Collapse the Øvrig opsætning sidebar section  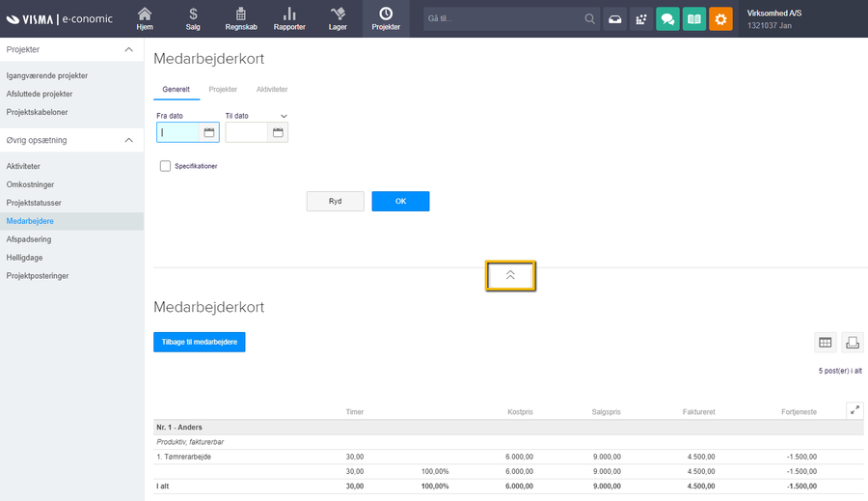pos(129,140)
